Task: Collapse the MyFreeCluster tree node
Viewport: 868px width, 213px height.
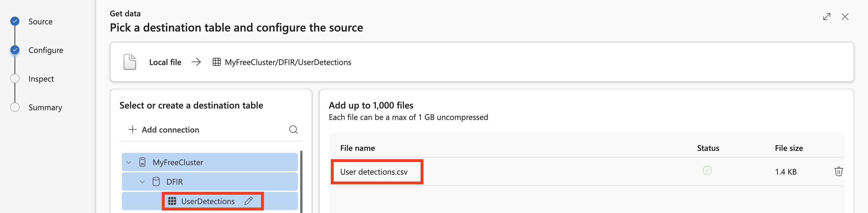Action: pos(129,162)
